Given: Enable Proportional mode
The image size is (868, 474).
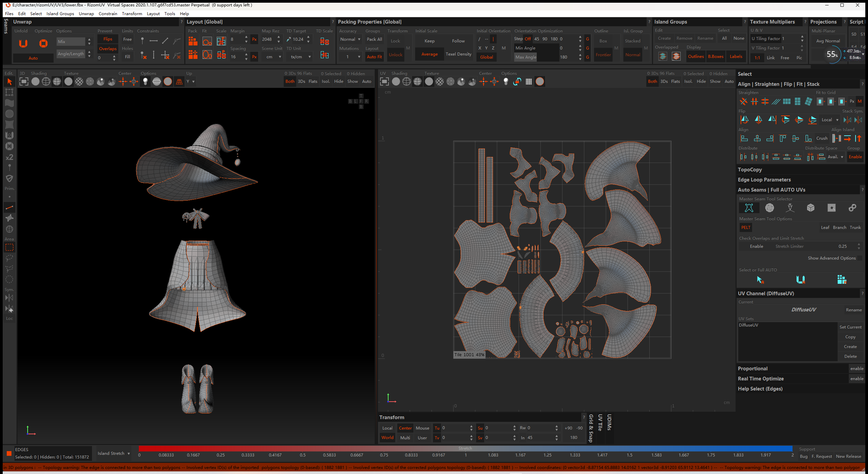Looking at the screenshot, I should (856, 369).
